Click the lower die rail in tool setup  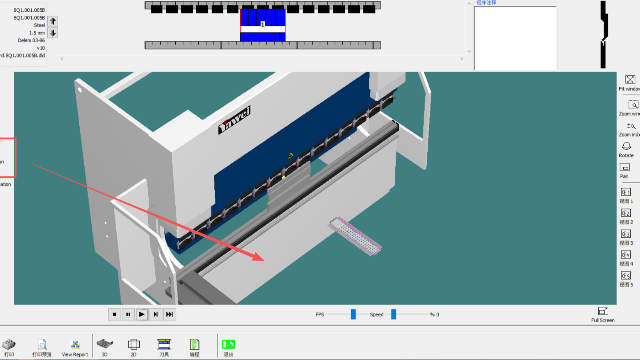[x=262, y=45]
